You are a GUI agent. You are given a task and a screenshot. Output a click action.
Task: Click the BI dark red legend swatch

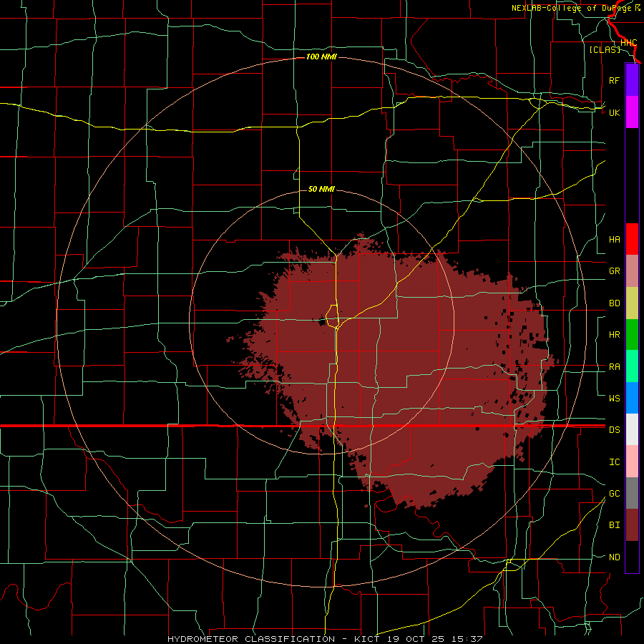(x=632, y=525)
